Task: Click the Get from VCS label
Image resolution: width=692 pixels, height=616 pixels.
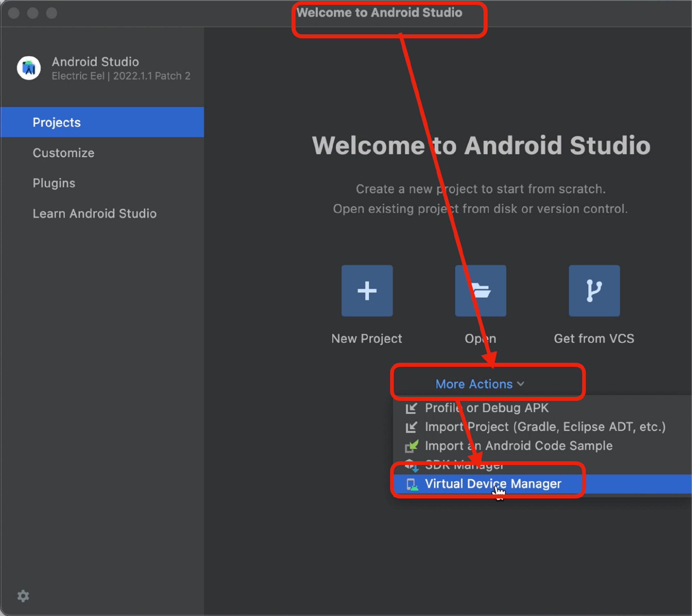Action: 594,339
